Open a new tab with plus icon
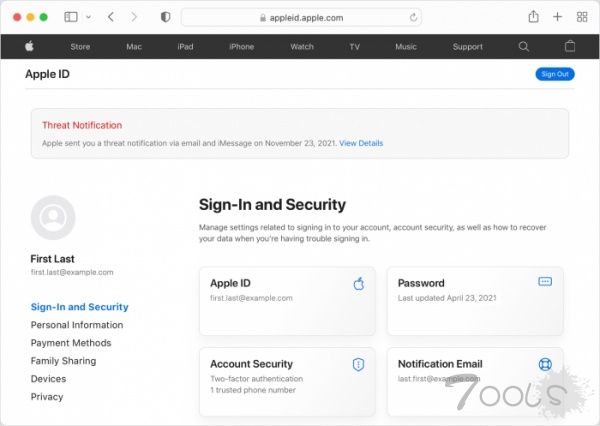Viewport: 600px width, 426px height. click(x=558, y=17)
